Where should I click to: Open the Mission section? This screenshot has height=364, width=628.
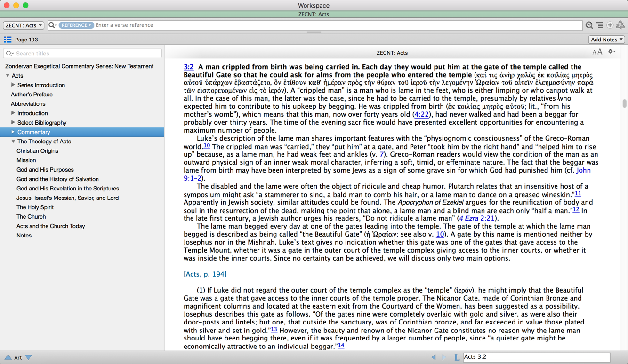point(26,160)
